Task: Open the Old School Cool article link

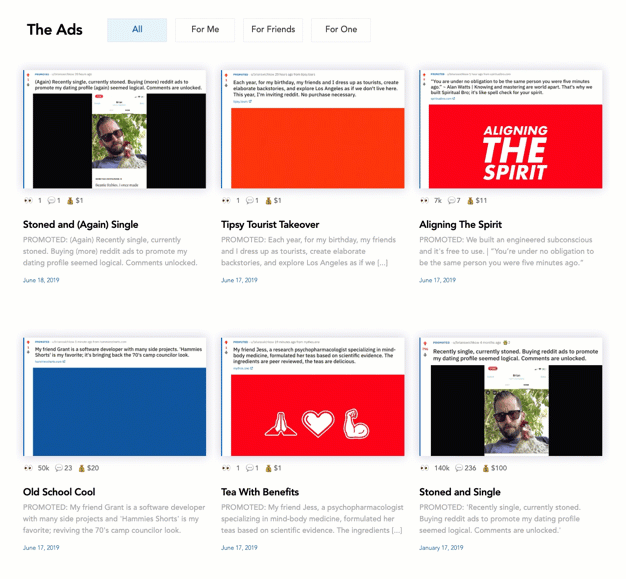Action: 59,492
